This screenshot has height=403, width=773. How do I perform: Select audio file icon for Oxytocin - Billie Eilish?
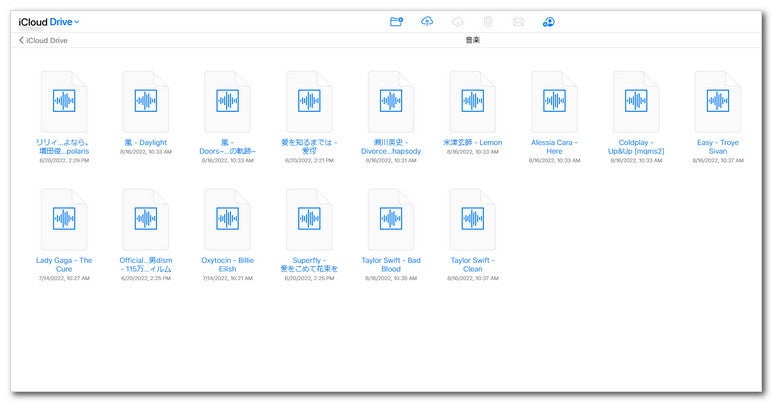pyautogui.click(x=228, y=220)
